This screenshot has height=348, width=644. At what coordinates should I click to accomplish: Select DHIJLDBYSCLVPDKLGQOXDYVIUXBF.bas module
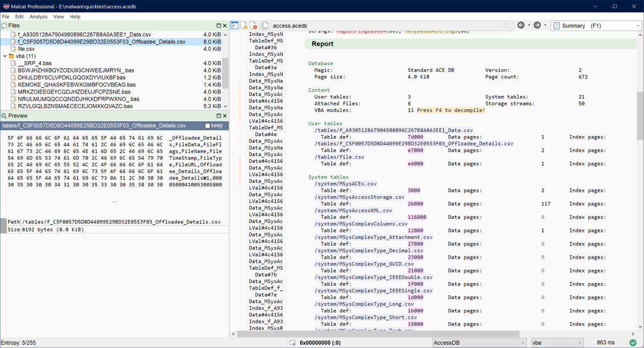click(x=111, y=77)
